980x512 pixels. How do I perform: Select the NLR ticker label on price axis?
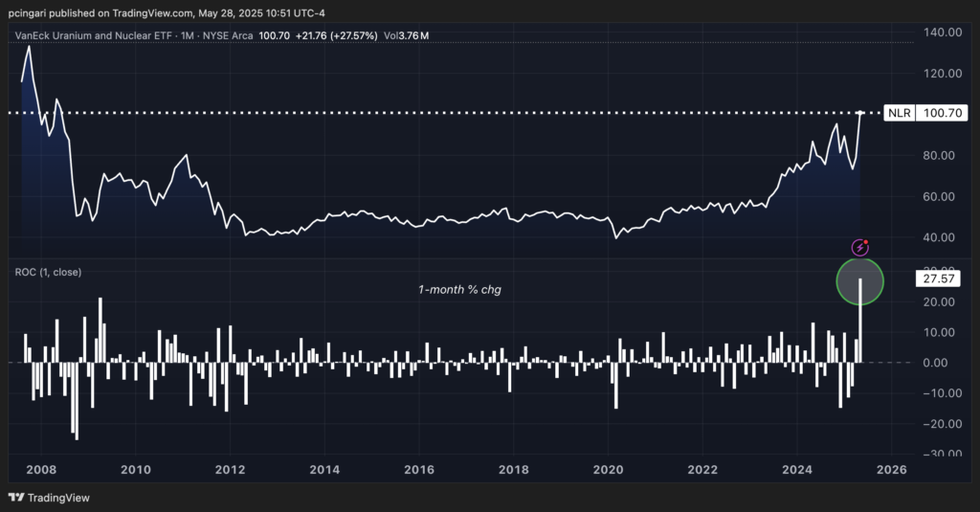click(x=899, y=113)
